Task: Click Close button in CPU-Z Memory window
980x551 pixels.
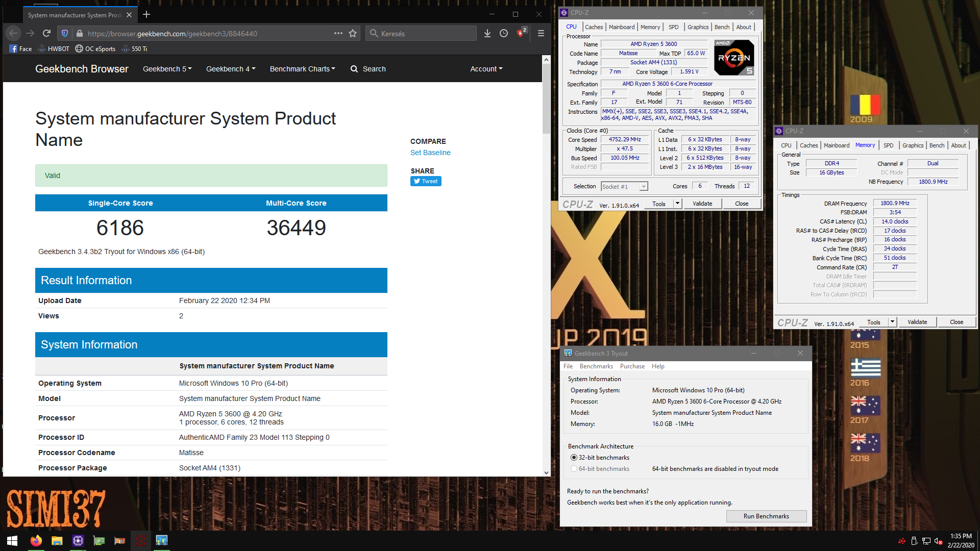Action: 957,322
